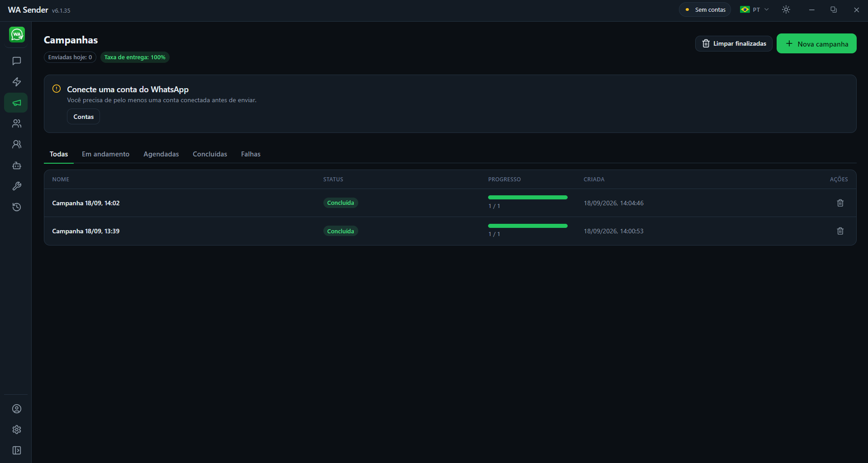This screenshot has height=463, width=868.
Task: Click progress bar of Campanha 18/09, 14:02
Action: click(x=527, y=197)
